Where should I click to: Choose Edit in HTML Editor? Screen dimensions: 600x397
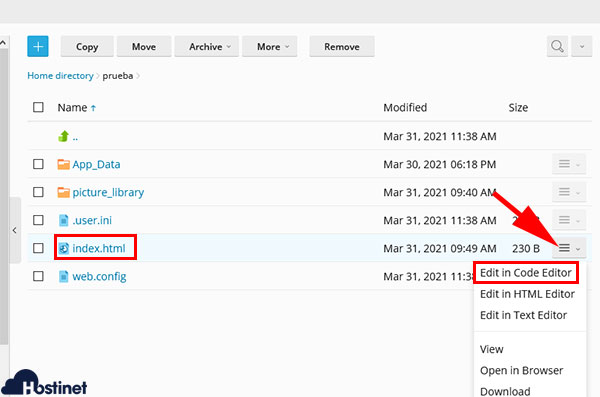point(527,294)
